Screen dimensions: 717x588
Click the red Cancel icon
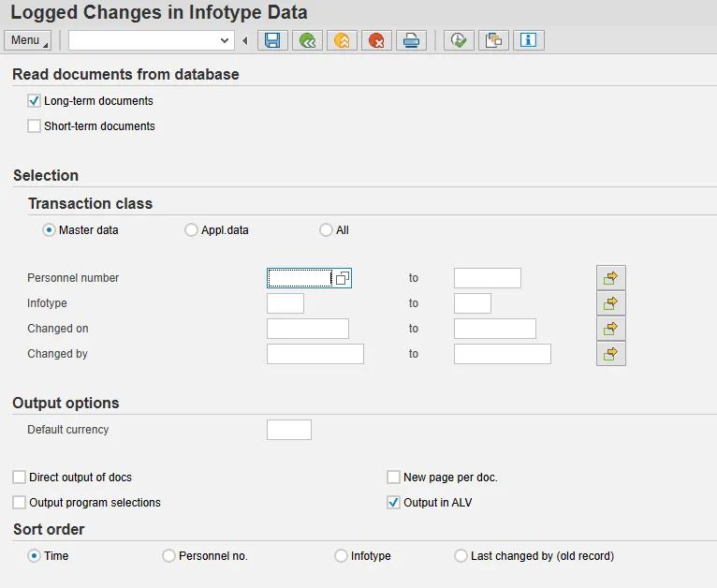pyautogui.click(x=376, y=40)
